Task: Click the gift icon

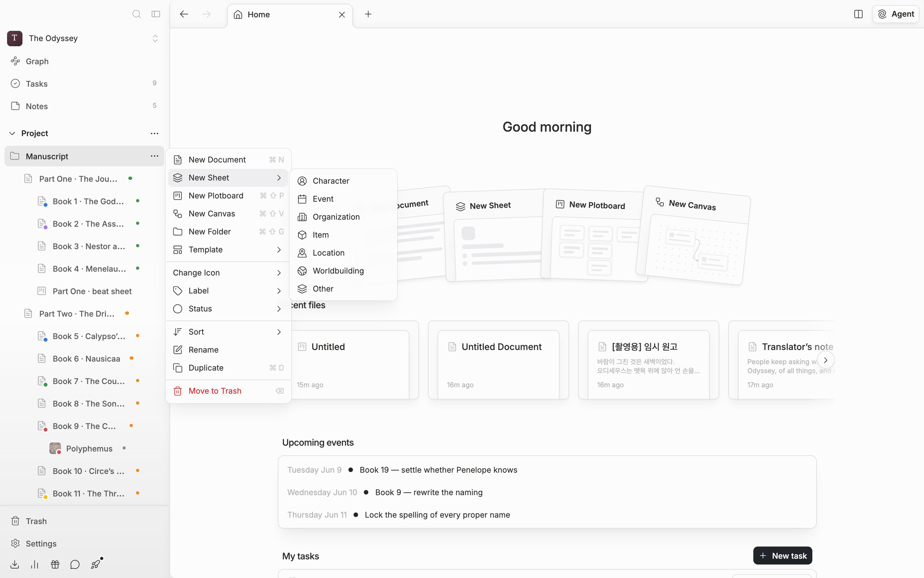Action: pos(55,564)
